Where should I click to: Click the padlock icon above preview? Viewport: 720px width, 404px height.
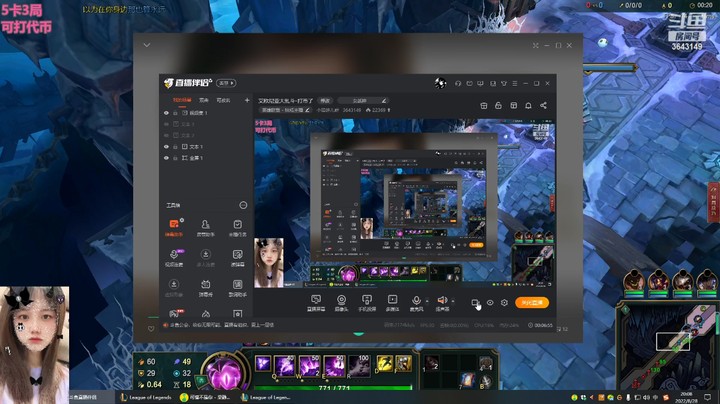pos(498,106)
